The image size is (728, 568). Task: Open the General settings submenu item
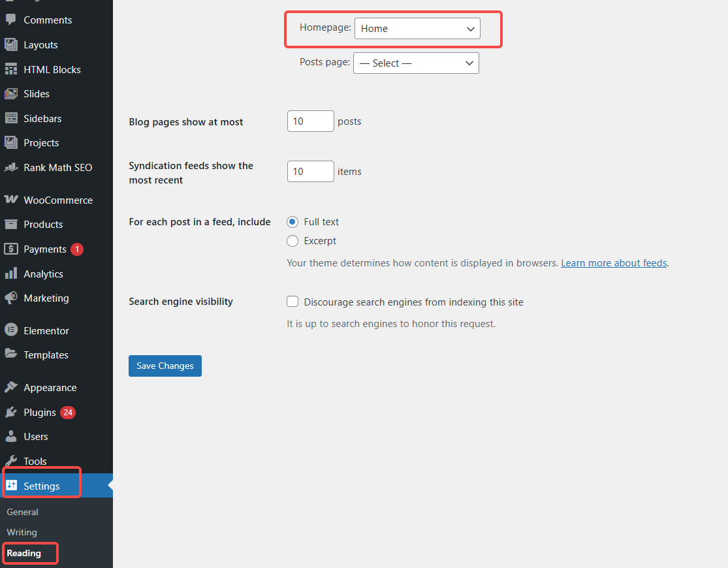click(x=22, y=512)
